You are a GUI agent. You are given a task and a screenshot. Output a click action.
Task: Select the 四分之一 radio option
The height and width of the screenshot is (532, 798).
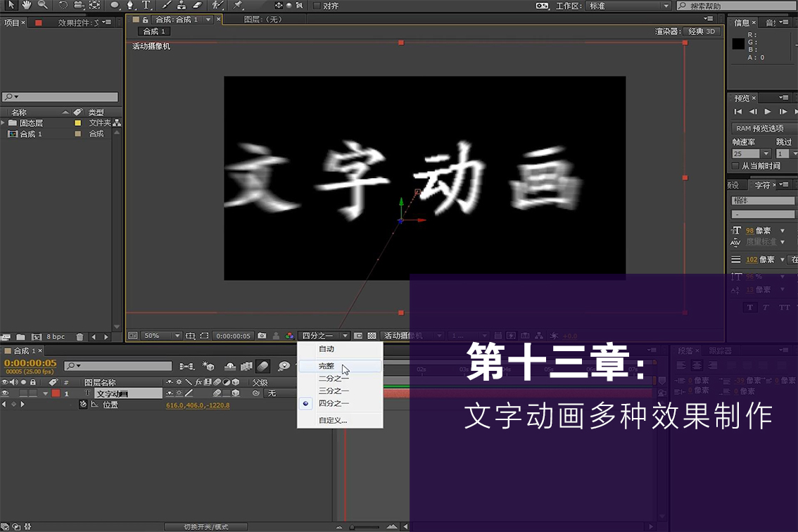(305, 403)
